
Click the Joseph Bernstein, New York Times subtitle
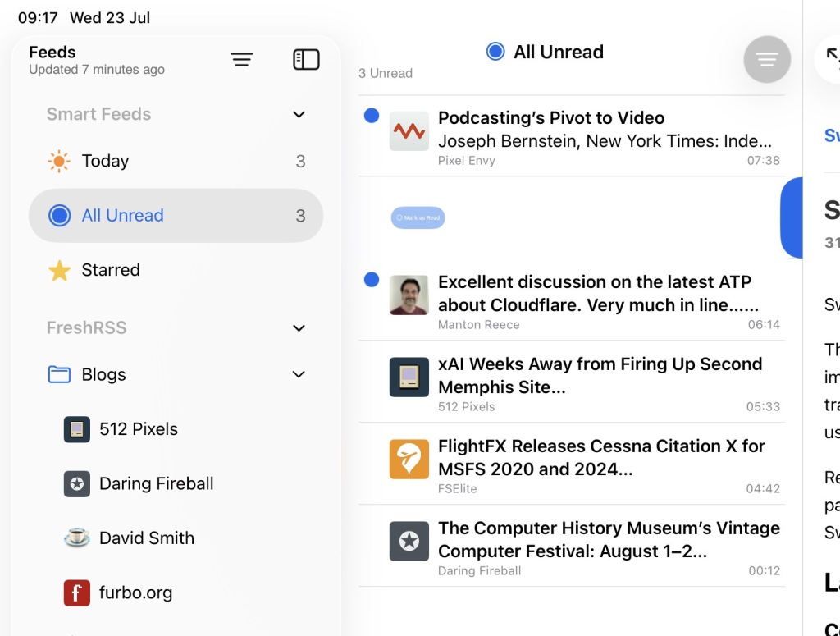coord(605,141)
